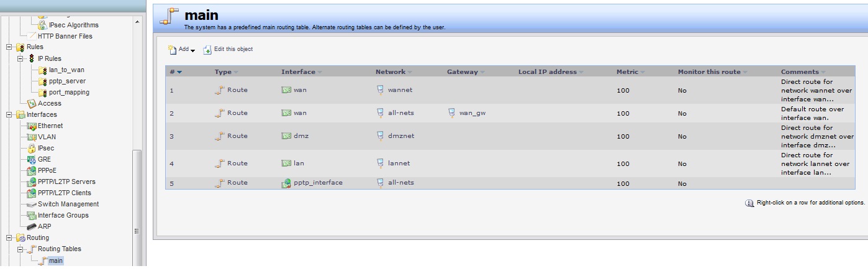Click the lannet network icon

tap(381, 163)
